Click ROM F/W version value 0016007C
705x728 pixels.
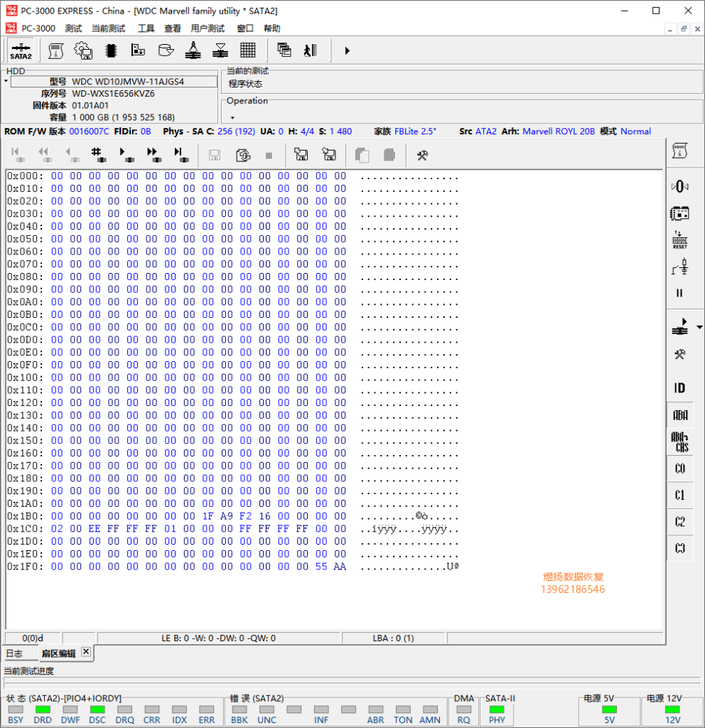coord(89,132)
